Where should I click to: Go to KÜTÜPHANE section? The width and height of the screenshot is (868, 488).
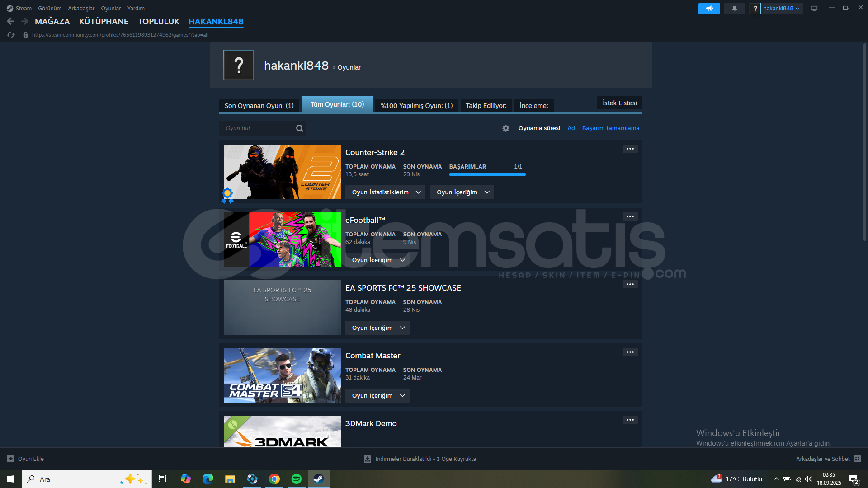[104, 22]
